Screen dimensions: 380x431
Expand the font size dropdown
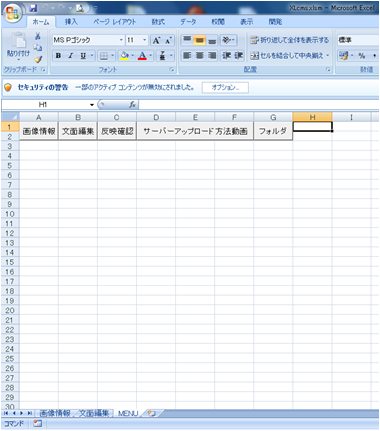[144, 40]
